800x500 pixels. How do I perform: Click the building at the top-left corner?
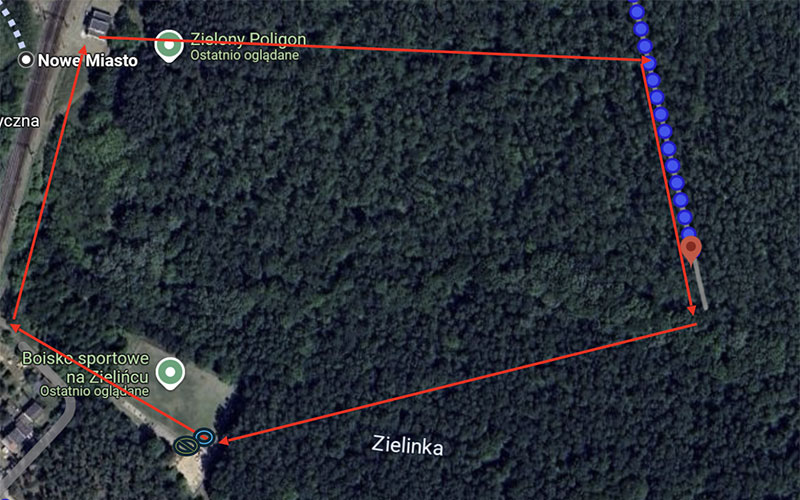(x=98, y=22)
